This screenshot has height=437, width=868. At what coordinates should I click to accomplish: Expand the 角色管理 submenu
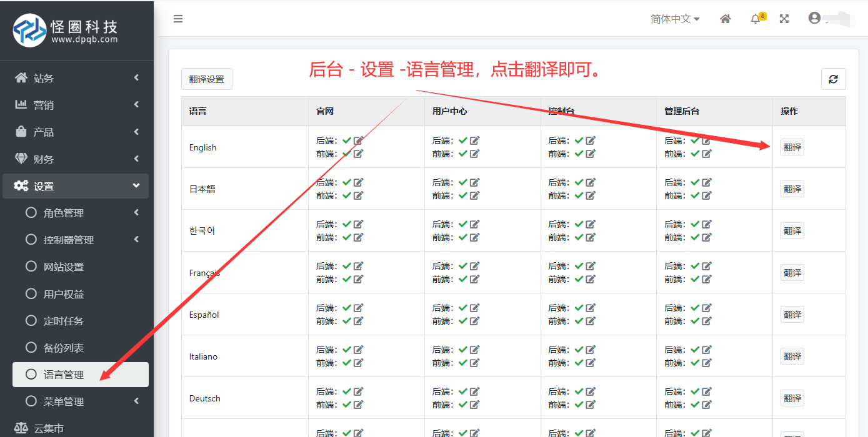(x=76, y=213)
